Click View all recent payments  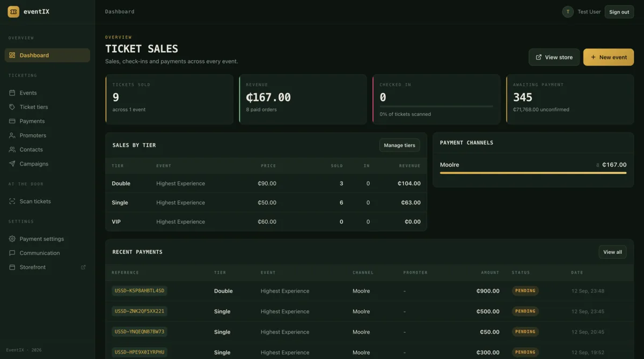coord(612,252)
